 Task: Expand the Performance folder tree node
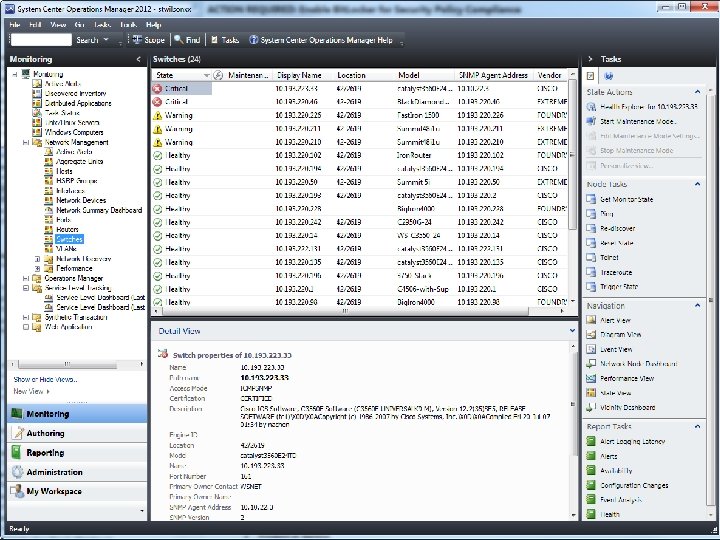pos(38,269)
